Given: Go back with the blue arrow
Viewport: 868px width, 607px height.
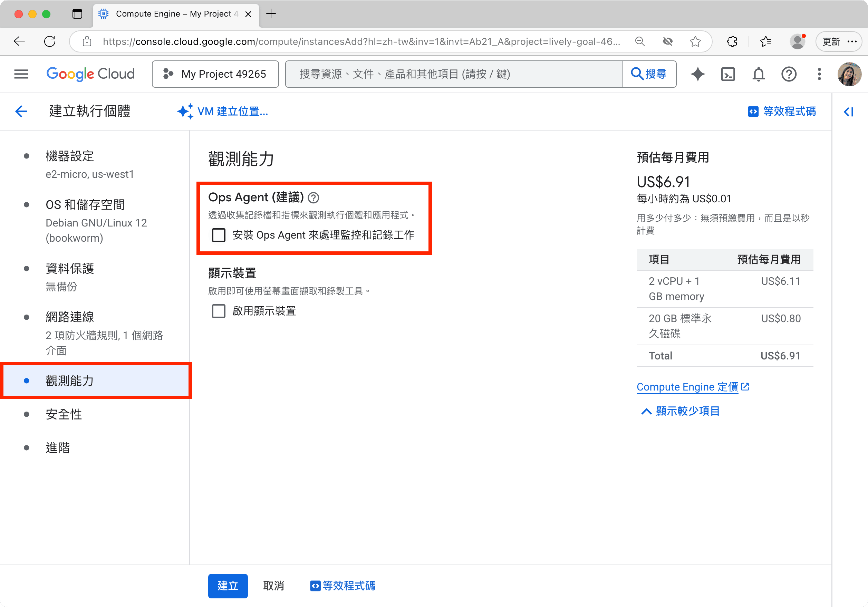Looking at the screenshot, I should point(21,112).
